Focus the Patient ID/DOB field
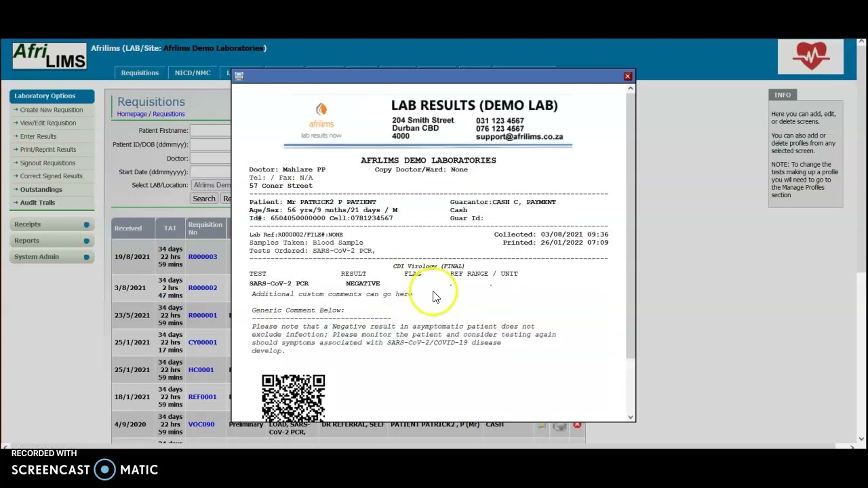 point(211,144)
